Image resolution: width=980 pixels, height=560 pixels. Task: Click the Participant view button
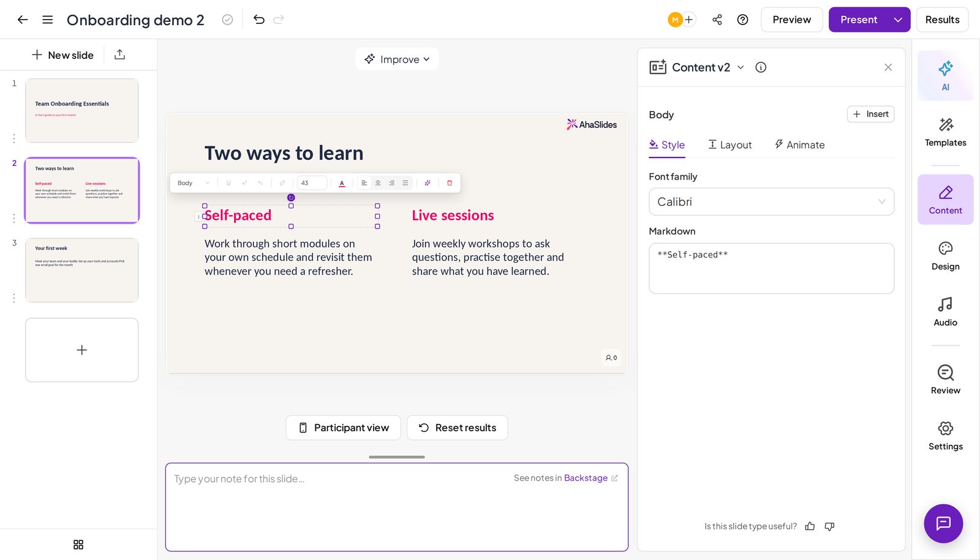343,428
